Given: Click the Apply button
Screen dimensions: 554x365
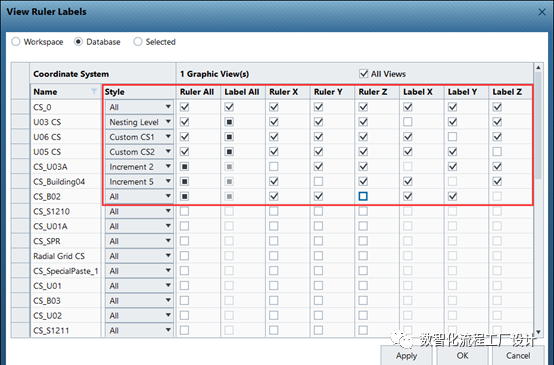Looking at the screenshot, I should coord(407,355).
